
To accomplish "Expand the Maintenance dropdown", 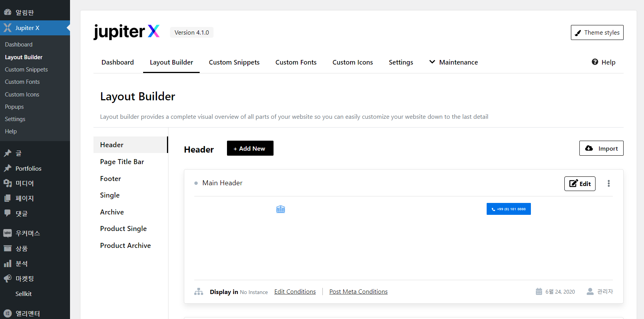I will pos(454,62).
